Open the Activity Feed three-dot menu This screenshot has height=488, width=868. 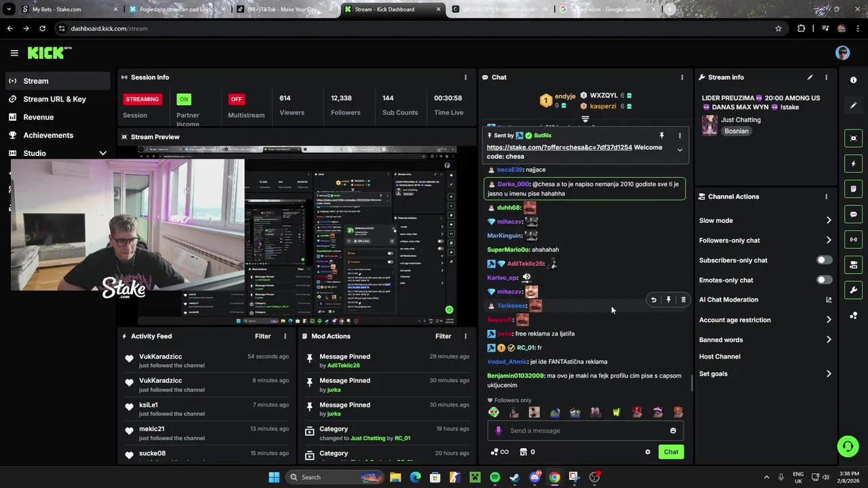(285, 336)
